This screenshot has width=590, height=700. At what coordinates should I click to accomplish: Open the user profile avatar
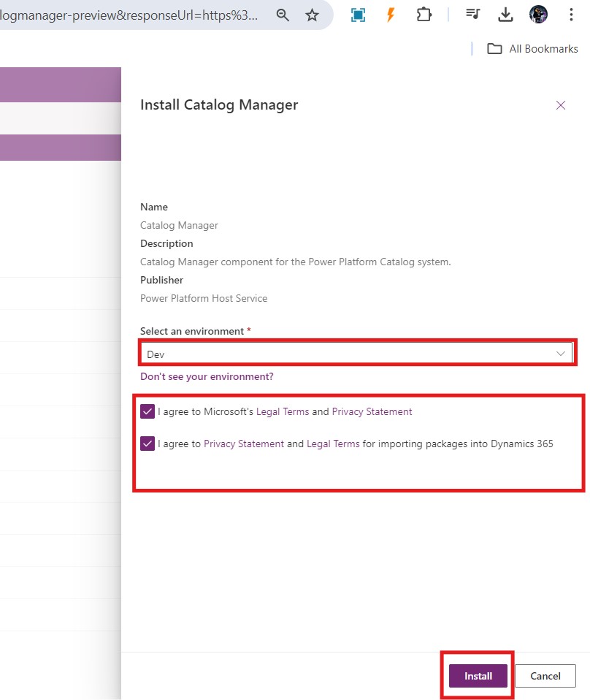tap(538, 15)
